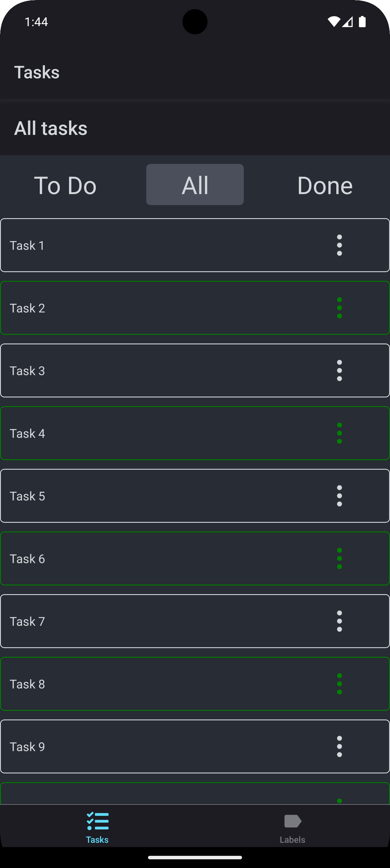Image resolution: width=390 pixels, height=868 pixels.
Task: Tap the battery icon in status bar
Action: (362, 22)
